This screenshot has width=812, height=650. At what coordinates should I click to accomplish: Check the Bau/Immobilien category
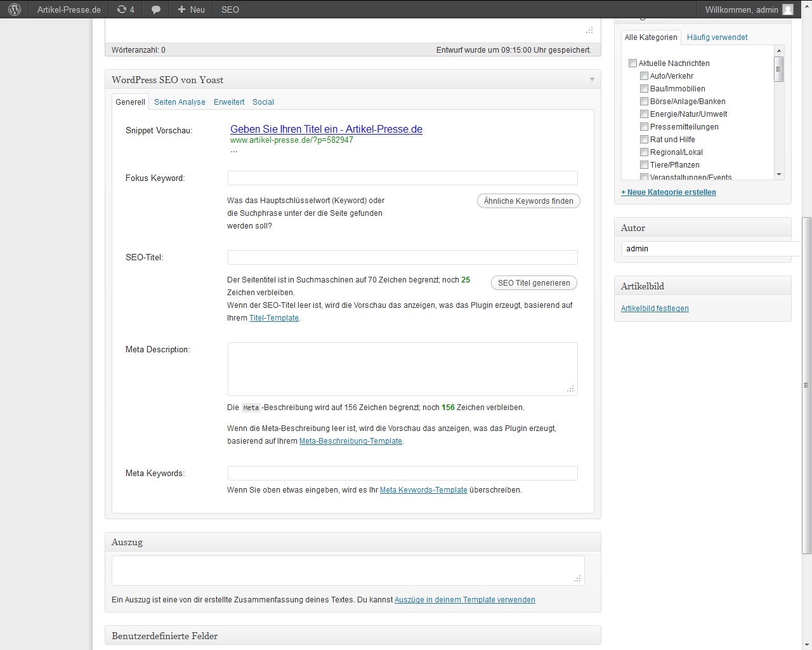644,88
